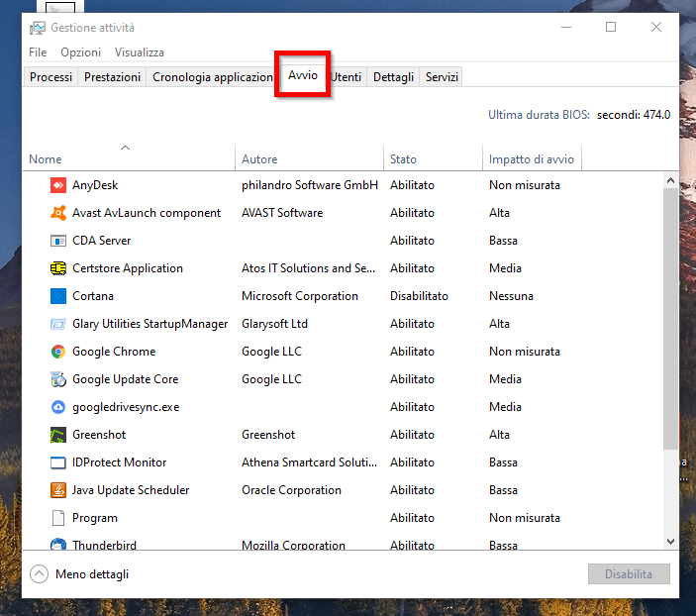This screenshot has width=696, height=616.
Task: Open the Opzioni menu
Action: coord(81,52)
